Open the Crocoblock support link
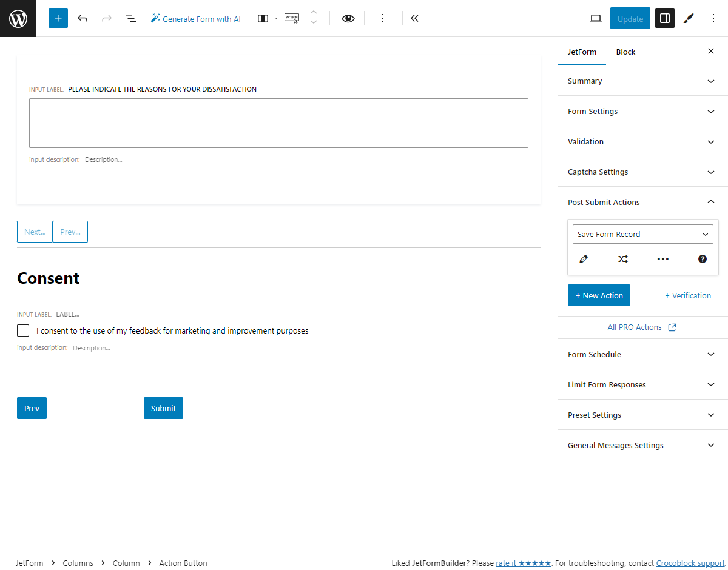Image resolution: width=728 pixels, height=570 pixels. click(x=690, y=563)
